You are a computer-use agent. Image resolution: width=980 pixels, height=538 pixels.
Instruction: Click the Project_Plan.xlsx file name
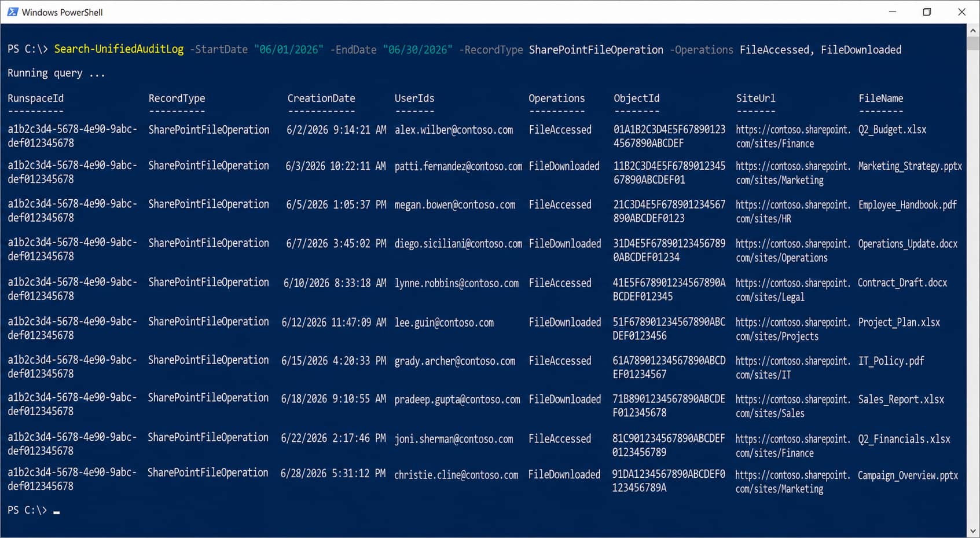tap(899, 323)
